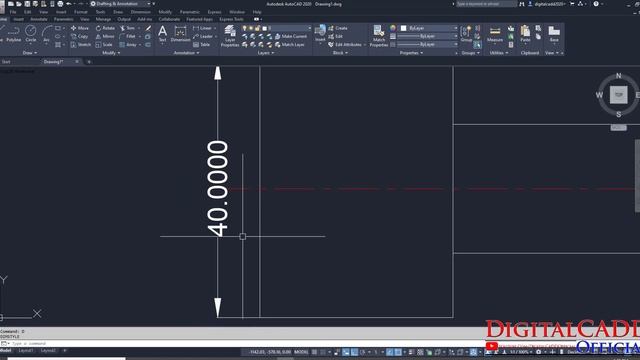The height and width of the screenshot is (360, 640).
Task: Open the Help question mark icon
Action: pyautogui.click(x=596, y=4)
